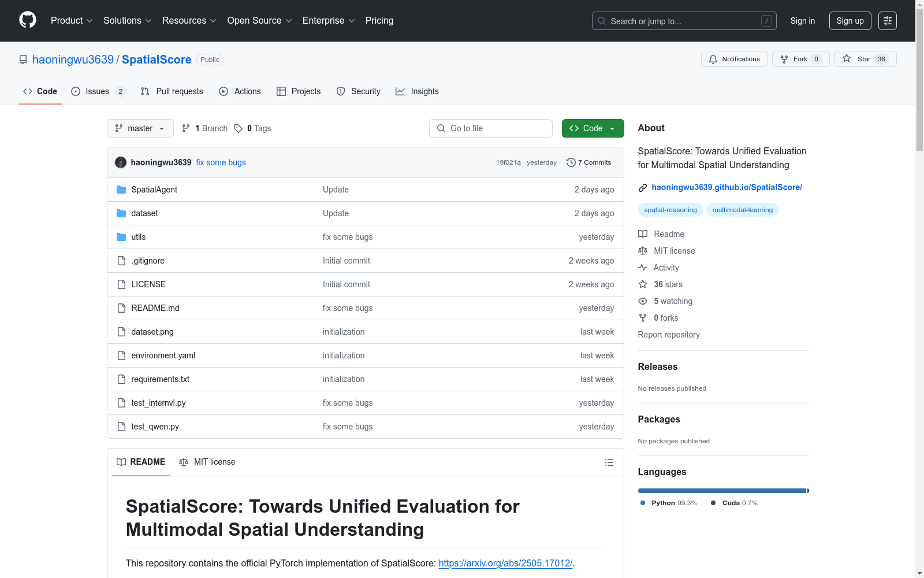Click the Sign in link
Viewport: 924px width, 578px height.
click(x=803, y=21)
